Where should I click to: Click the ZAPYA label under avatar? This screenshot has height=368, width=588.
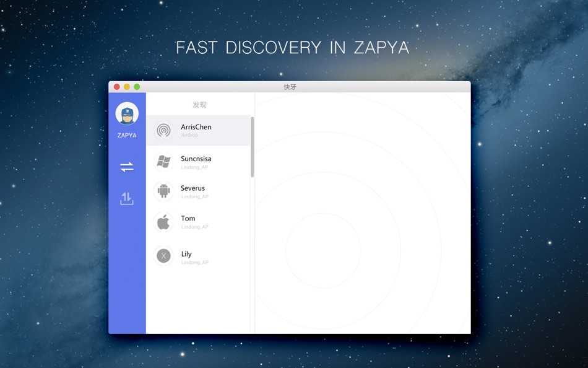(127, 135)
